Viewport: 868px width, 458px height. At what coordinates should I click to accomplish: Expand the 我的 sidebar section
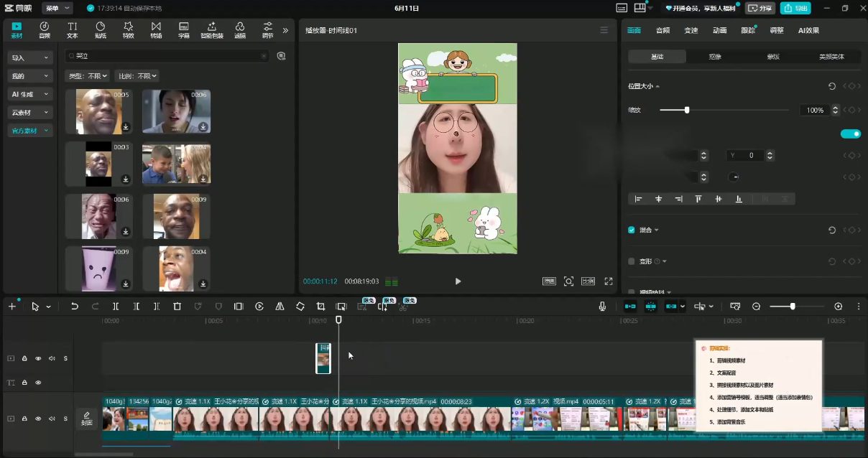coord(30,75)
